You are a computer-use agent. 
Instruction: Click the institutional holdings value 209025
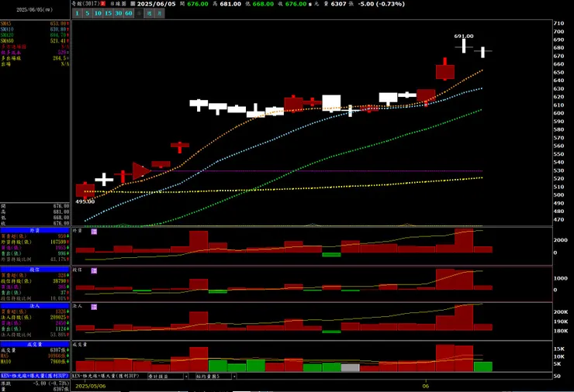59,318
